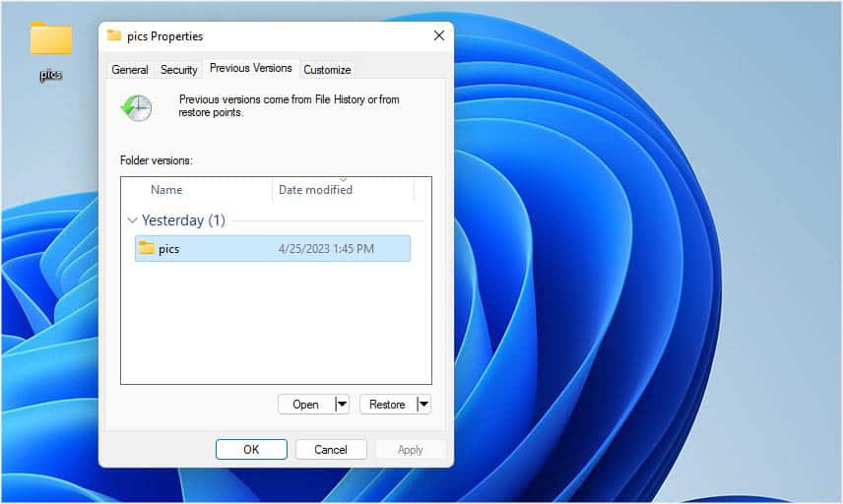
Task: Select the Previous Versions tab
Action: 250,68
